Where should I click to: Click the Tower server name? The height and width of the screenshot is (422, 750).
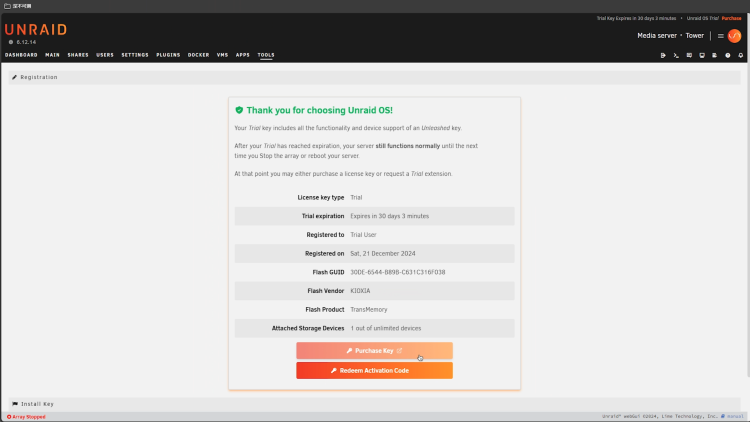pyautogui.click(x=695, y=36)
